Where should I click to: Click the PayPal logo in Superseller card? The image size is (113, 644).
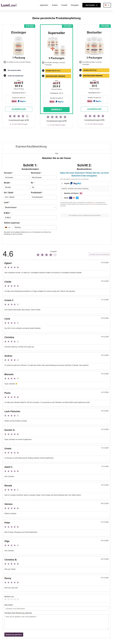pos(60,102)
